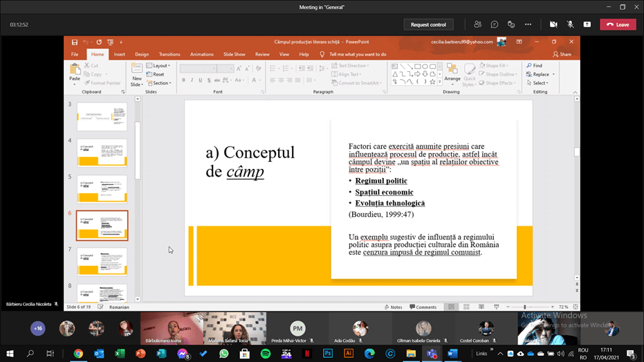Viewport: 644px width, 362px height.
Task: Toggle bold formatting in Font group
Action: point(184,80)
